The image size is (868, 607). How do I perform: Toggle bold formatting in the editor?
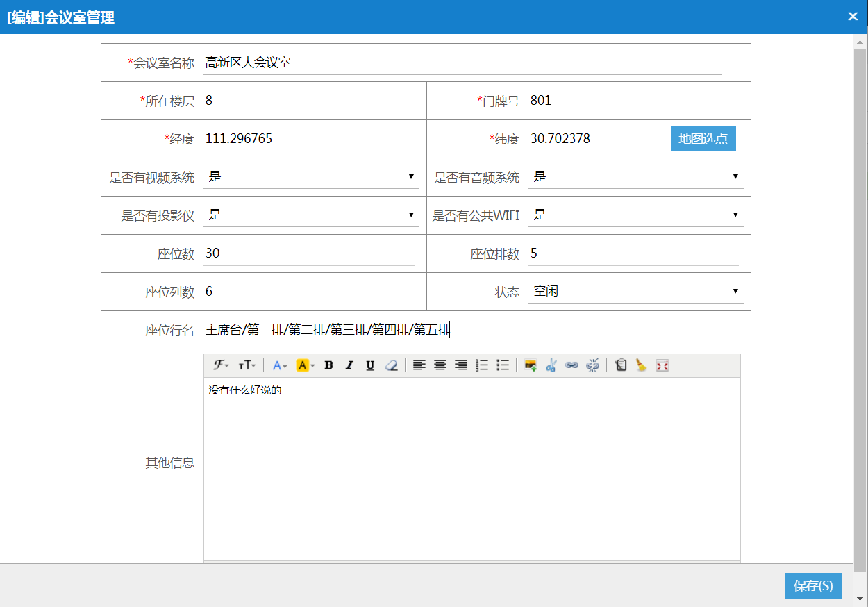click(x=329, y=365)
